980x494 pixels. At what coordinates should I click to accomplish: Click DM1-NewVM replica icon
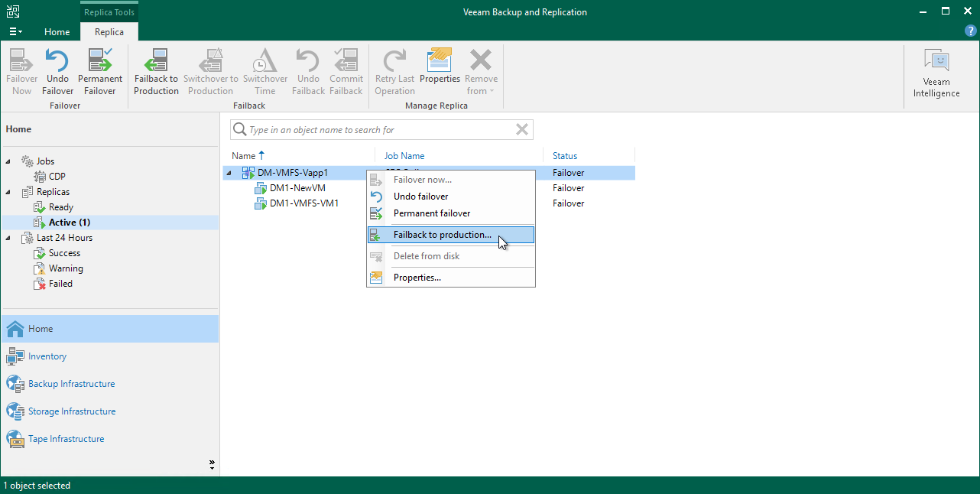[260, 188]
